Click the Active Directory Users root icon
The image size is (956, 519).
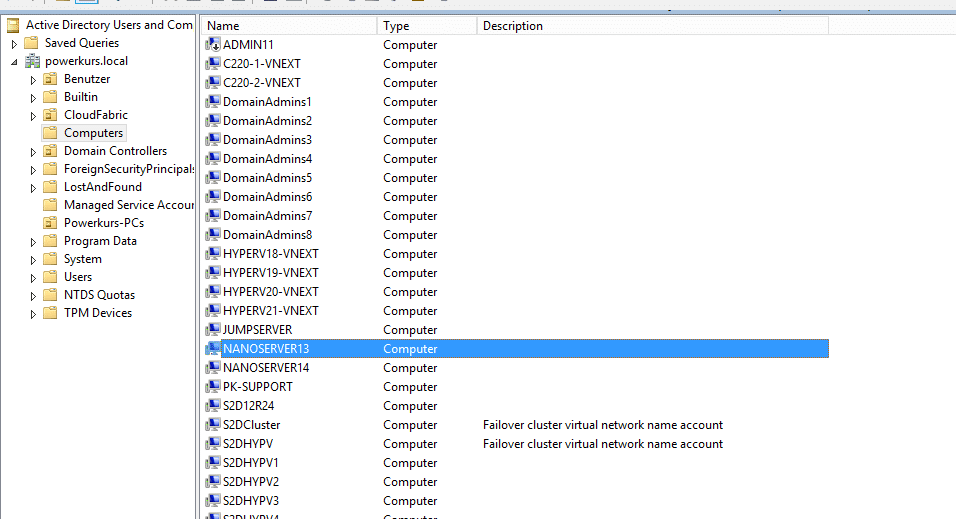[13, 25]
